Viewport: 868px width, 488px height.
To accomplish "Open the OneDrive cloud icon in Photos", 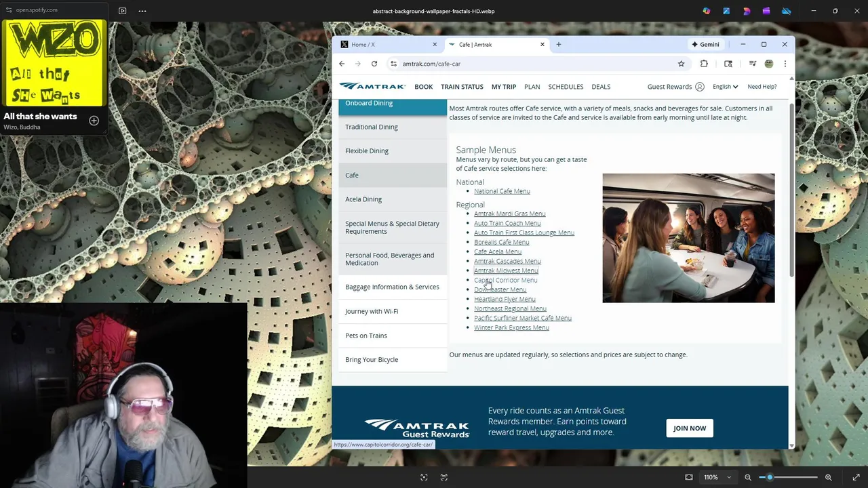I will click(x=787, y=11).
